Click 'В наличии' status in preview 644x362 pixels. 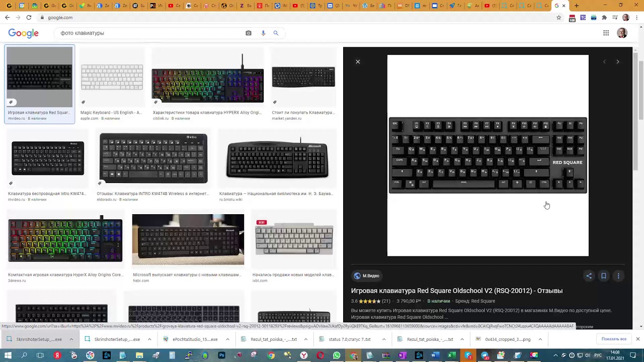coord(438,301)
